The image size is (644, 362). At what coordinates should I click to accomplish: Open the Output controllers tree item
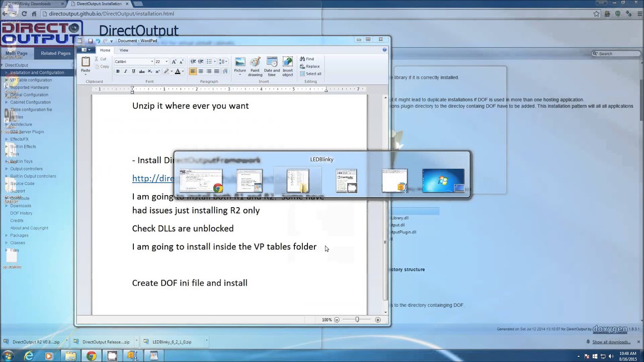27,169
